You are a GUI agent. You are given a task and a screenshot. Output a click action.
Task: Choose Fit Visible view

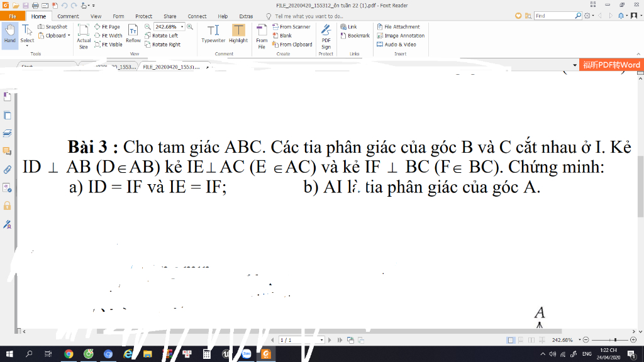click(108, 45)
